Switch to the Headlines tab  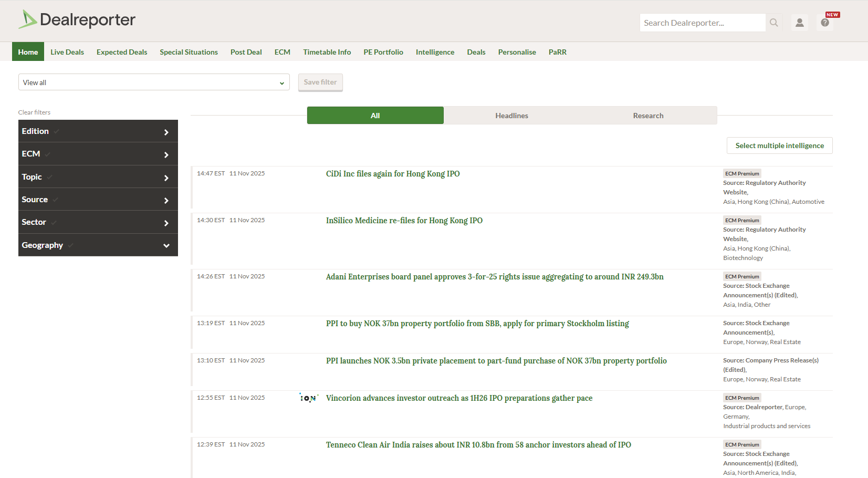point(511,116)
